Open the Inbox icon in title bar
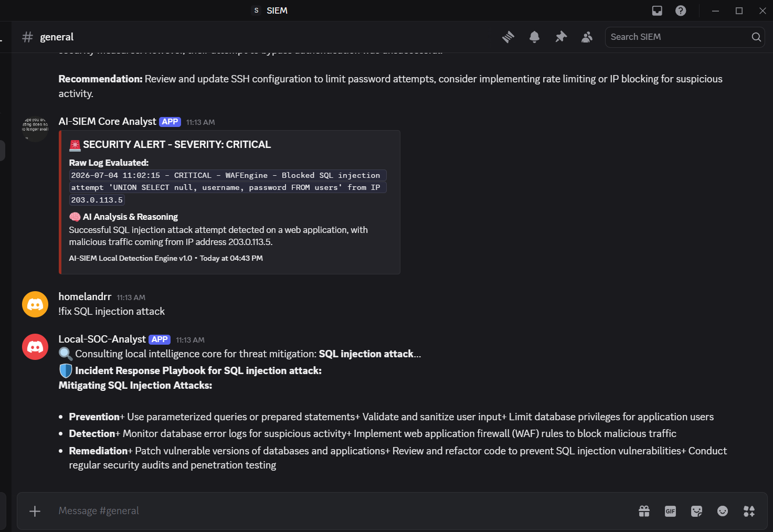This screenshot has width=773, height=532. (657, 10)
